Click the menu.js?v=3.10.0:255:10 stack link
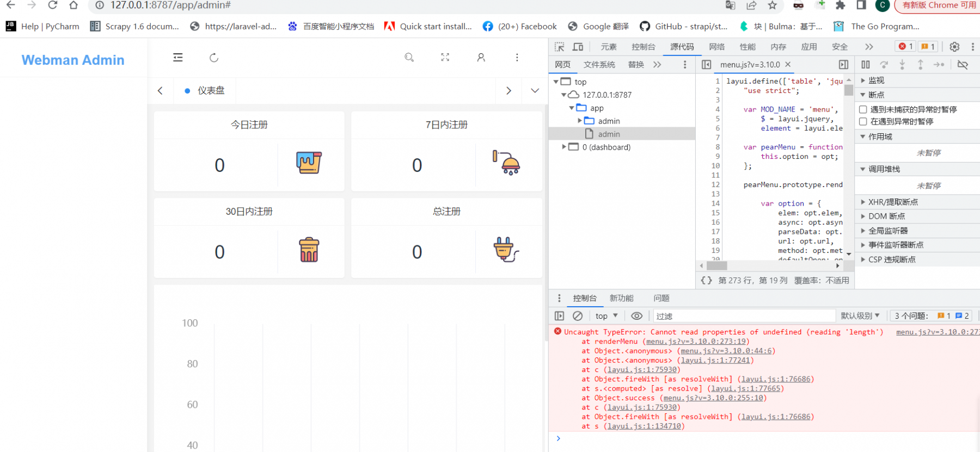Screen dimensions: 980x452 pos(713,398)
